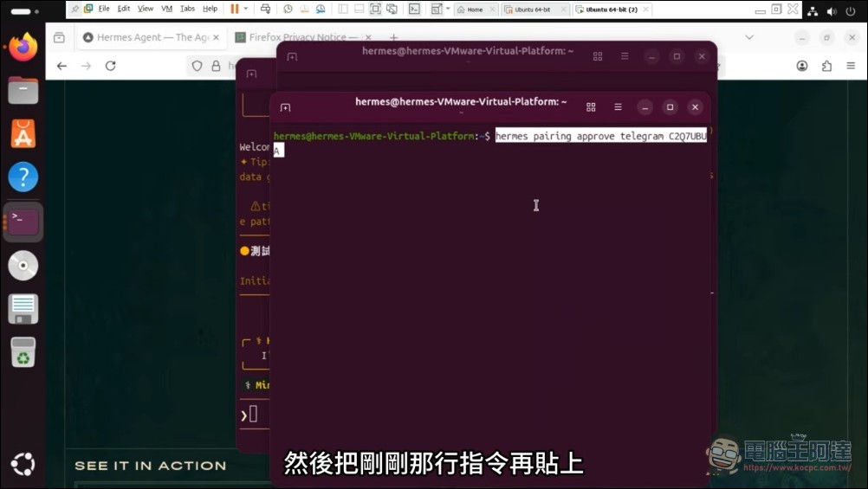The image size is (868, 489).
Task: Click the send Ctrl+Alt+Del icon
Action: (265, 9)
